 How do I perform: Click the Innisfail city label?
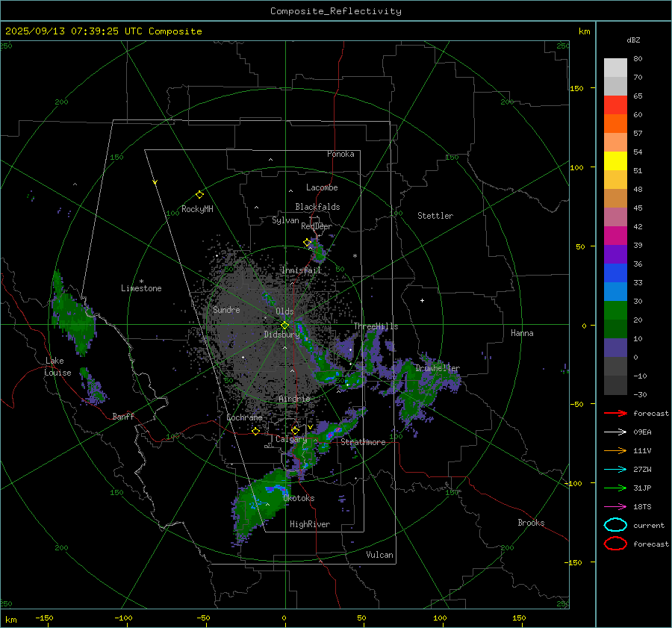[x=301, y=270]
